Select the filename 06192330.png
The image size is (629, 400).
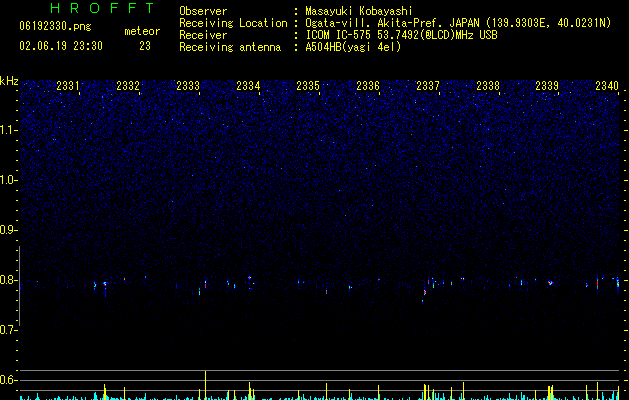click(x=55, y=26)
